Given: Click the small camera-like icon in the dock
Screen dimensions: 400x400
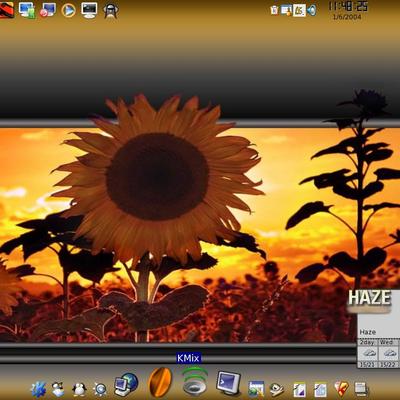Looking at the screenshot, I should click(x=277, y=389).
